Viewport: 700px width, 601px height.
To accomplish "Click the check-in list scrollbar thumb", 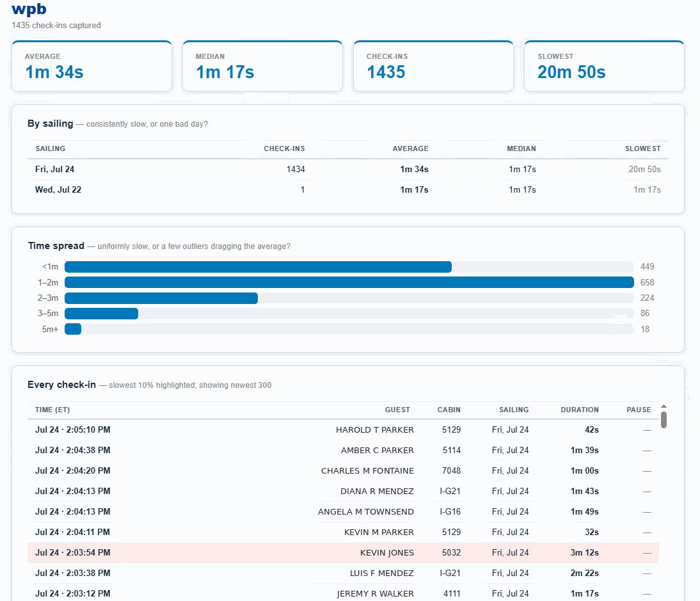I will [x=664, y=420].
